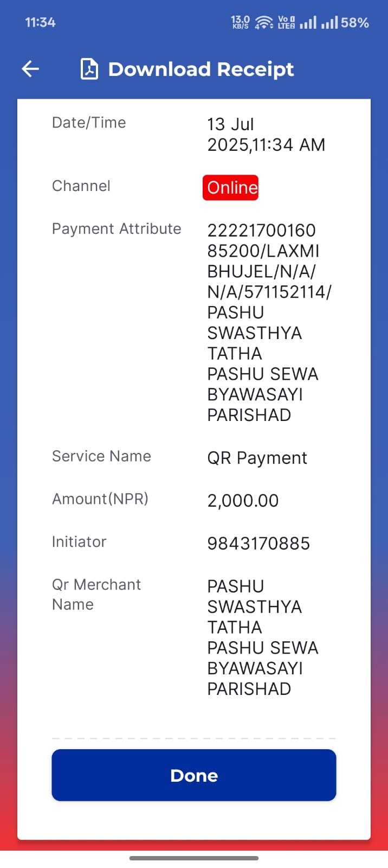Tap the Wi-Fi status icon

[264, 22]
